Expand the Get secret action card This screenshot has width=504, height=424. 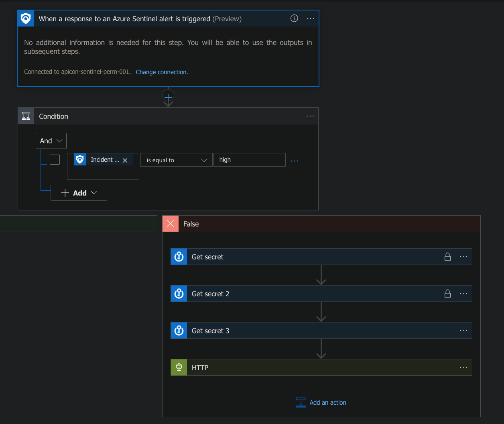pos(321,257)
